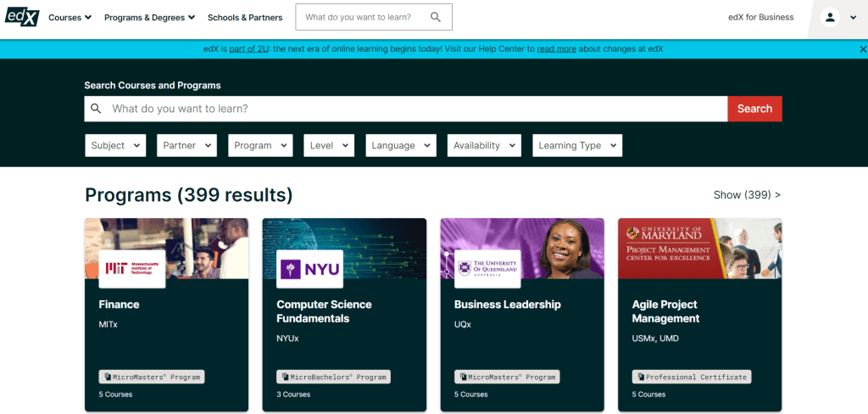This screenshot has height=414, width=868.
Task: Close the blue announcement banner
Action: pyautogui.click(x=863, y=49)
